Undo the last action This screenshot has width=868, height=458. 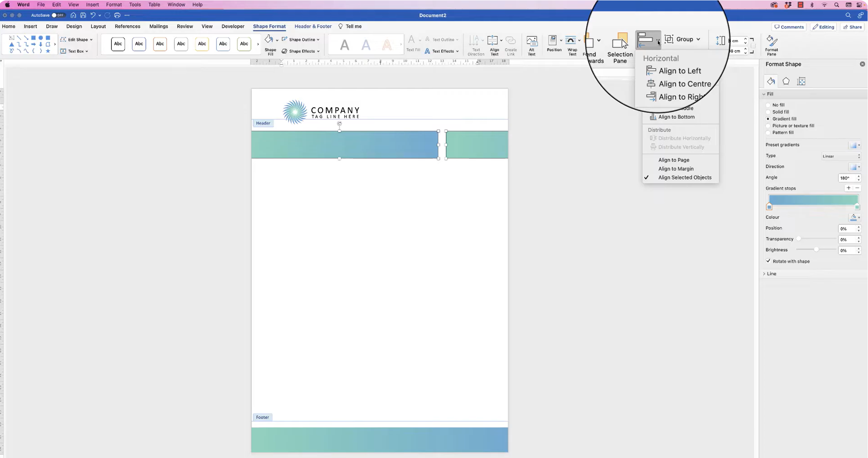pos(93,15)
